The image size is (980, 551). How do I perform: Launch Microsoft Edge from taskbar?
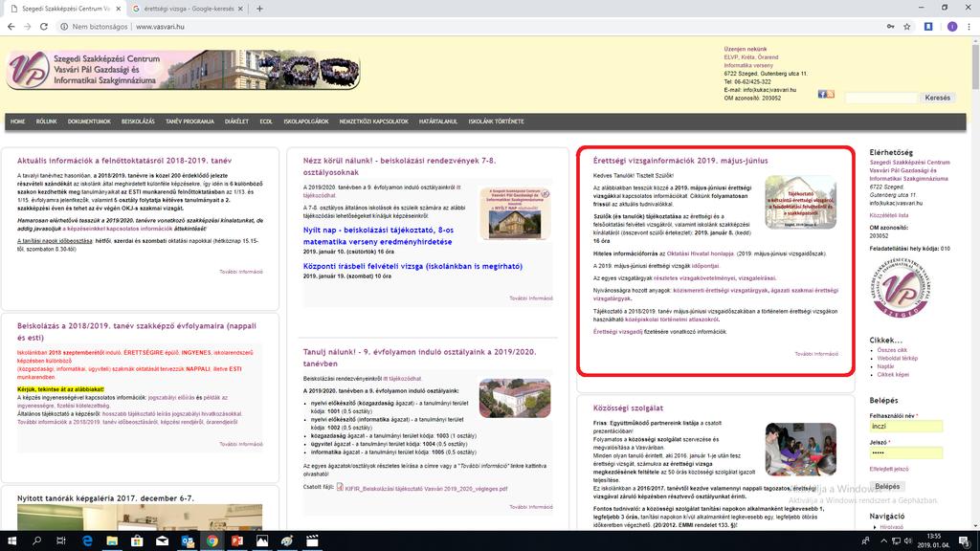(x=87, y=541)
